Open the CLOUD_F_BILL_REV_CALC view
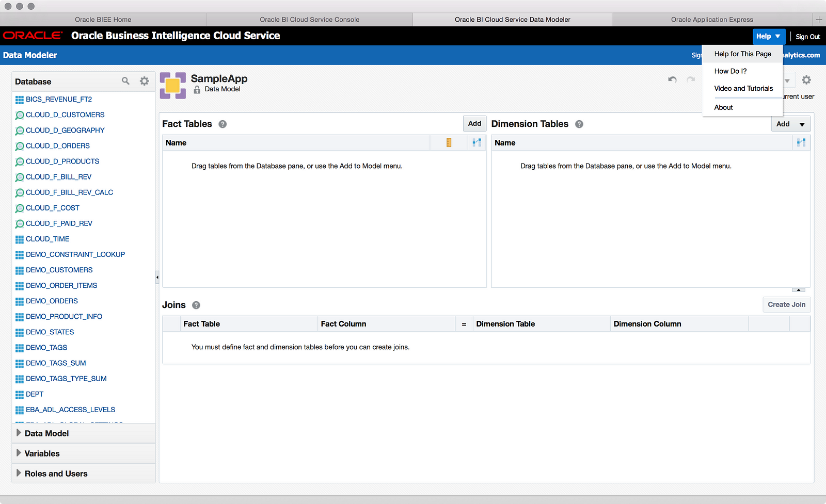826x504 pixels. pos(69,192)
